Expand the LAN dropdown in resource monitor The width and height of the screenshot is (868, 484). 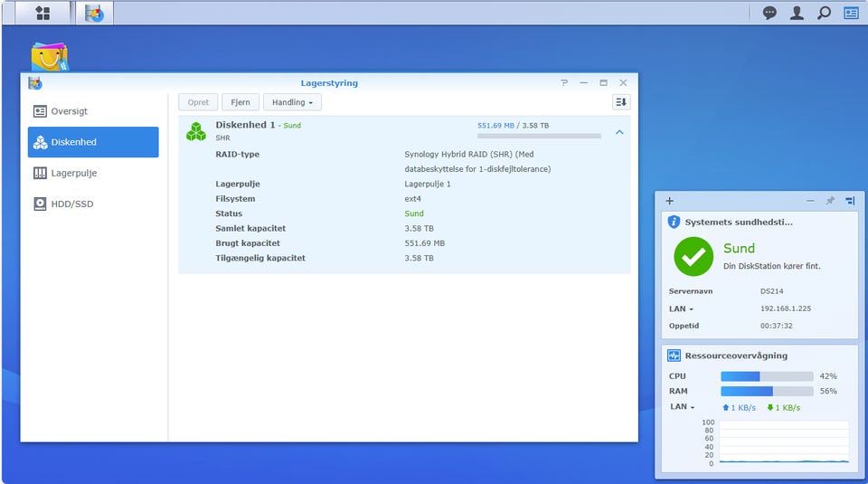tap(683, 407)
